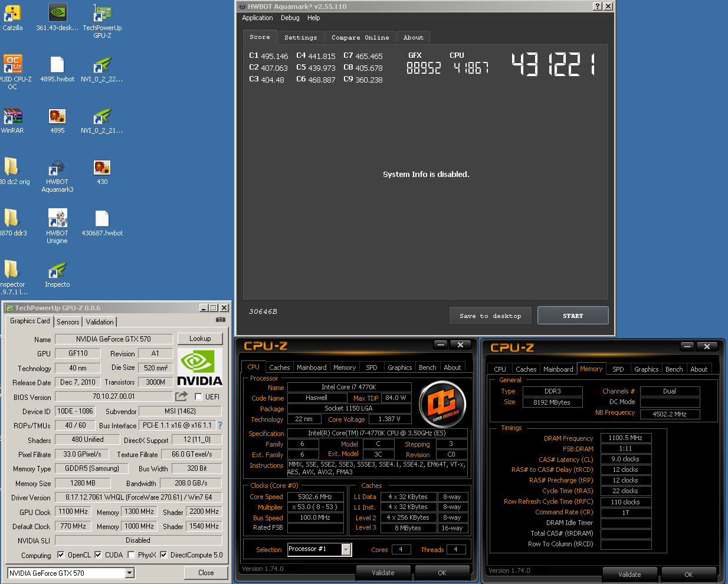Click Validate in left CPU-Z window
Viewport: 728px width, 584px height.
(383, 573)
